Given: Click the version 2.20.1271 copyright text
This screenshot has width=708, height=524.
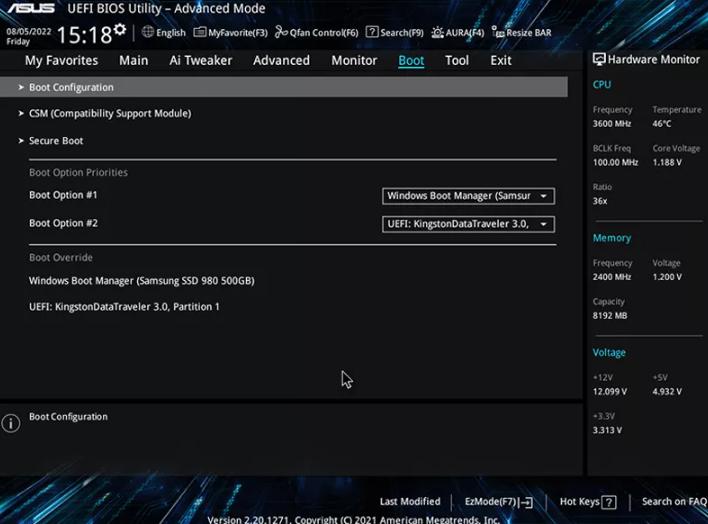Looking at the screenshot, I should tap(354, 519).
